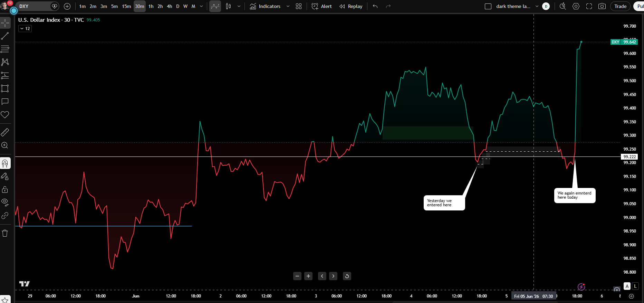Screen dimensions: 644x303
Task: Open time axis settings gear
Action: pyautogui.click(x=632, y=296)
